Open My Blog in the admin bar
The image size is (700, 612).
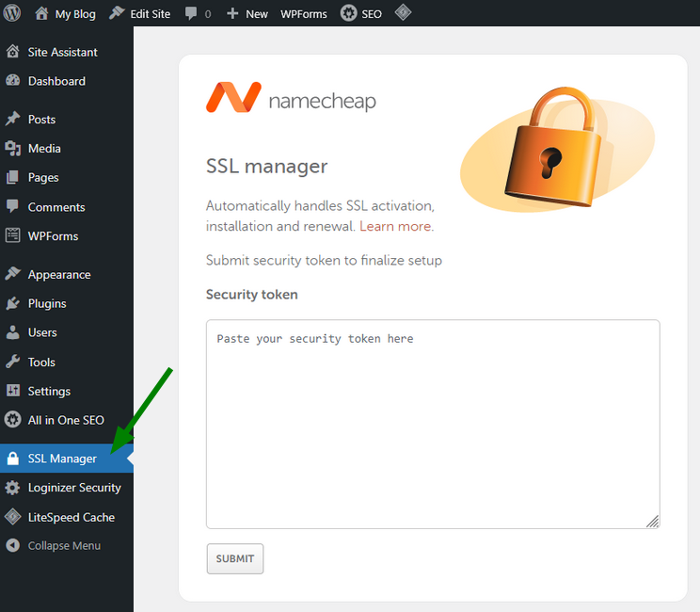pos(75,14)
